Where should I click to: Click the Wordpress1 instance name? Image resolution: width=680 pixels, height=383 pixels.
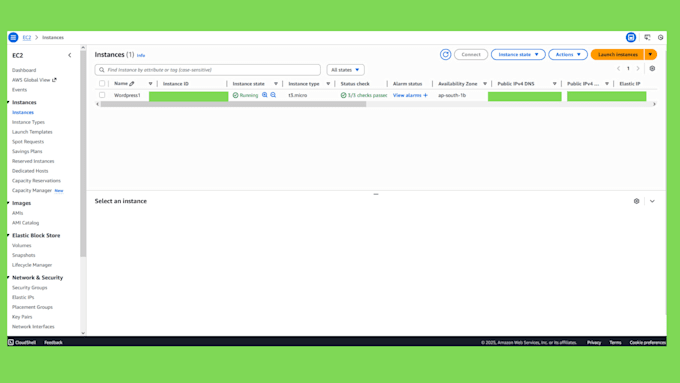(127, 95)
